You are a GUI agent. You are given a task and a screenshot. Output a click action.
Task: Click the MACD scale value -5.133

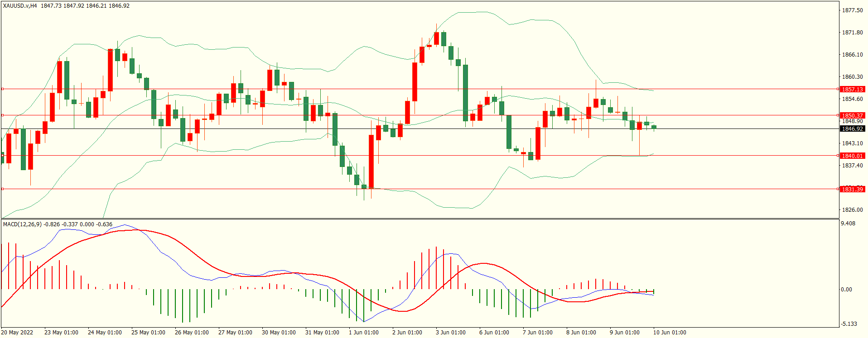click(849, 324)
